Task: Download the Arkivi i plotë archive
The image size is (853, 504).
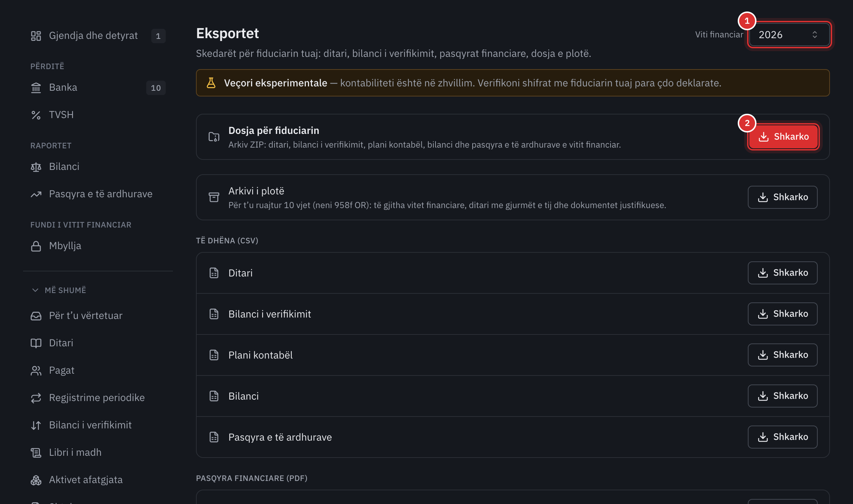Action: tap(782, 197)
